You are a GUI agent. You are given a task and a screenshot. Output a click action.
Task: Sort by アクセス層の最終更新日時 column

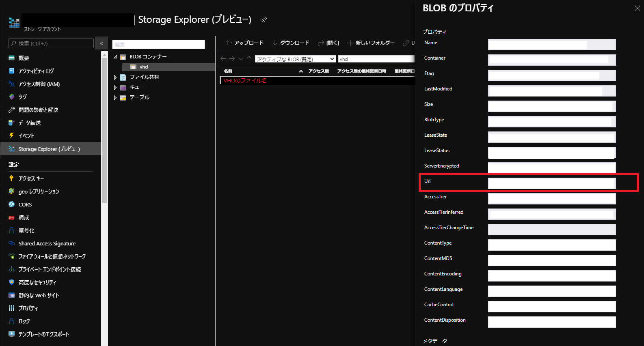click(x=361, y=71)
